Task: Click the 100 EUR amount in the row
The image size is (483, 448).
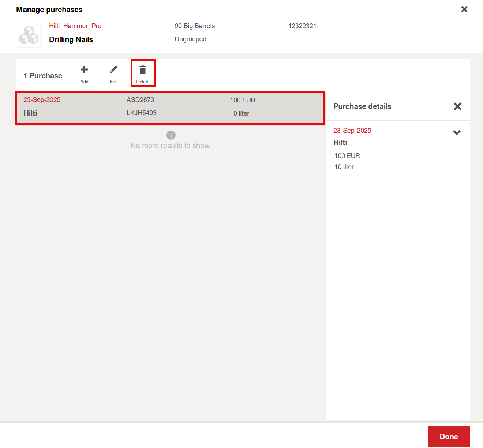Action: 243,100
